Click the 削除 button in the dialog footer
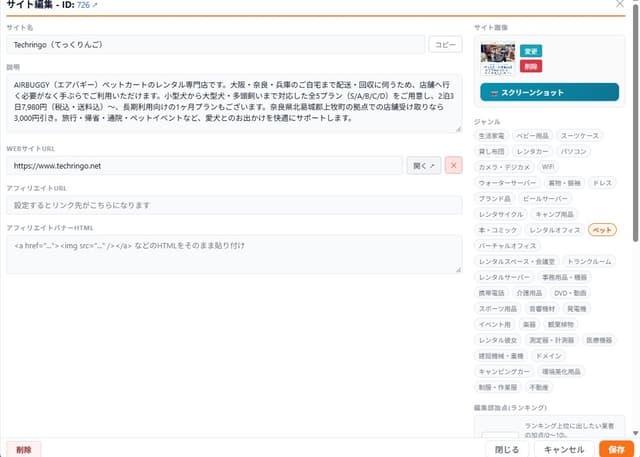Viewport: 640px width, 457px height. [x=24, y=449]
